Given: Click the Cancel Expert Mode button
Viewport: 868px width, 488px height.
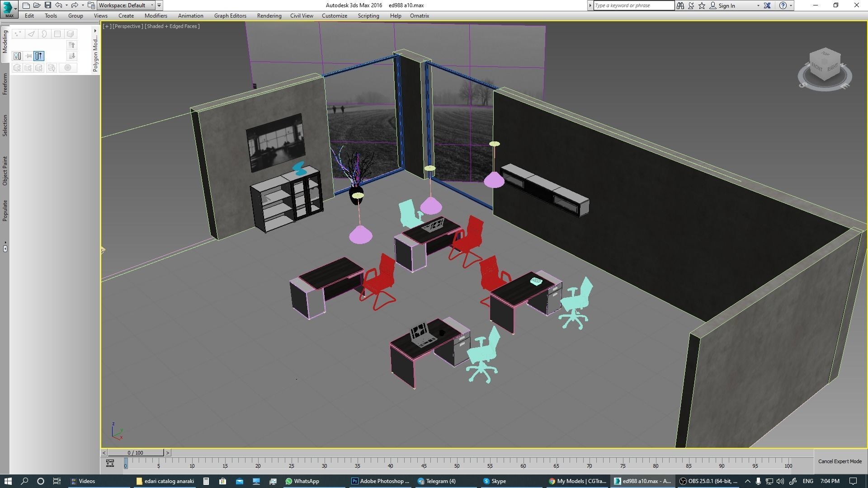Looking at the screenshot, I should [x=840, y=461].
